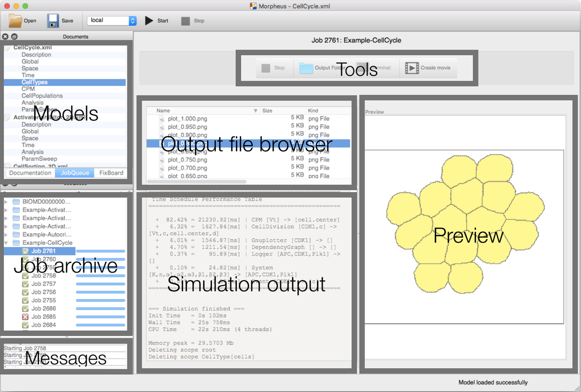This screenshot has height=392, width=581.
Task: Click the green checkmark of Job 2757
Action: [x=26, y=284]
